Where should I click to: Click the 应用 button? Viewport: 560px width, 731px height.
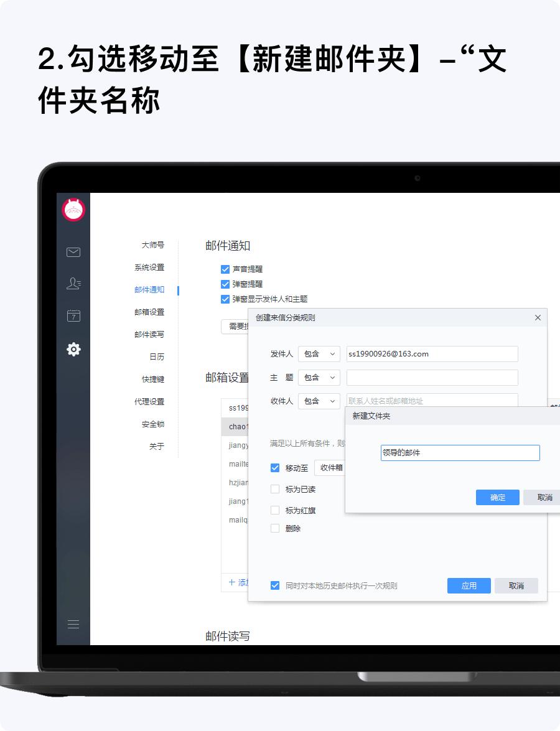point(469,585)
